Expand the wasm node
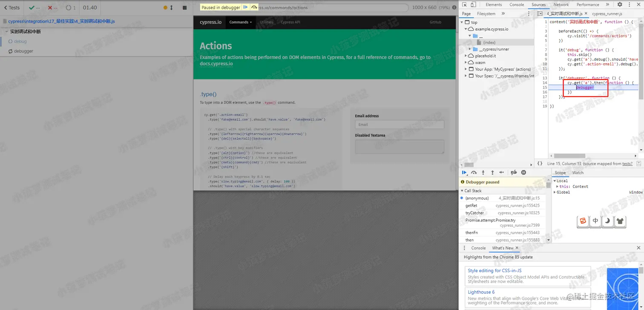Viewport: 644px width, 310px height. coord(466,63)
